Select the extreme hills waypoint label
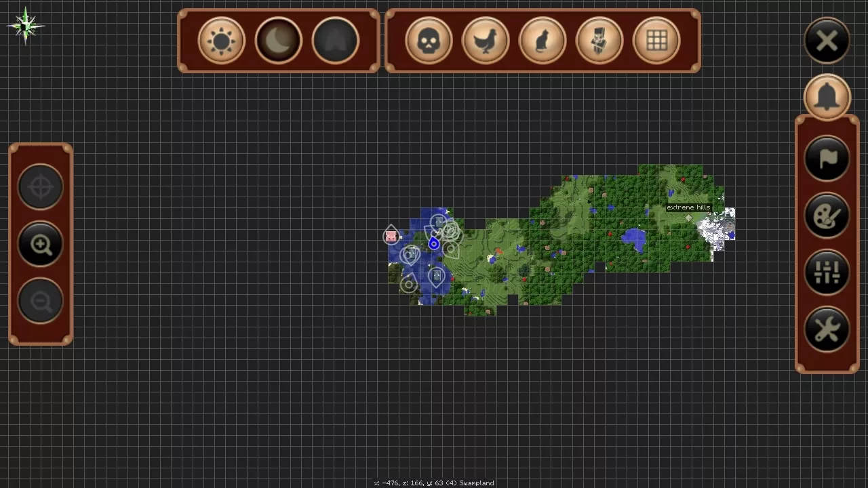This screenshot has height=488, width=868. tap(688, 207)
